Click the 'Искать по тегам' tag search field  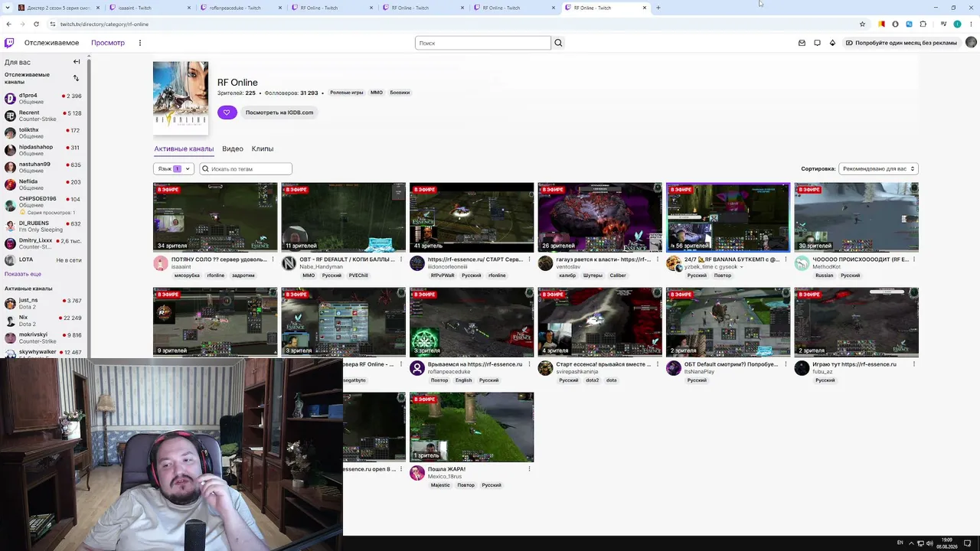[246, 168]
